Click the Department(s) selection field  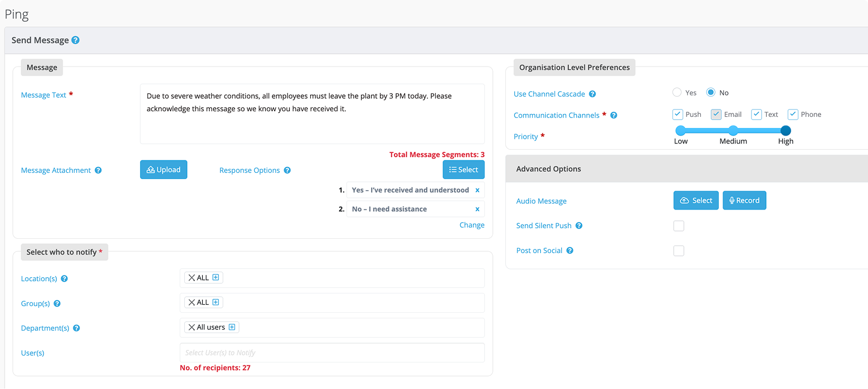[x=332, y=327]
